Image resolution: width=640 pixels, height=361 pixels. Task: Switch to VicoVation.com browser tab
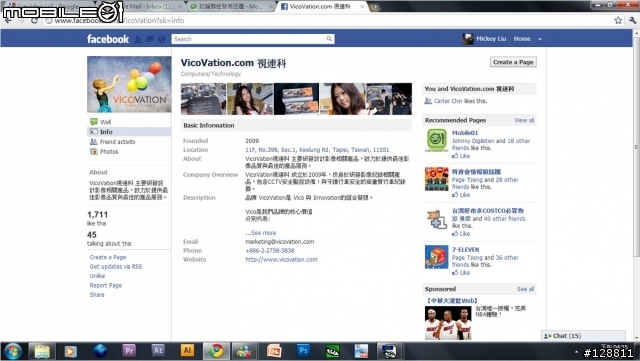(x=320, y=7)
